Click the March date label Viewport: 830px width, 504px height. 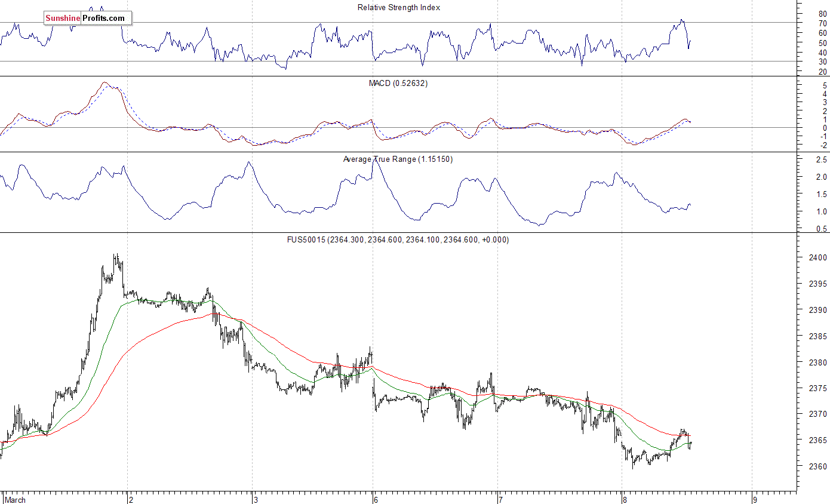(15, 500)
